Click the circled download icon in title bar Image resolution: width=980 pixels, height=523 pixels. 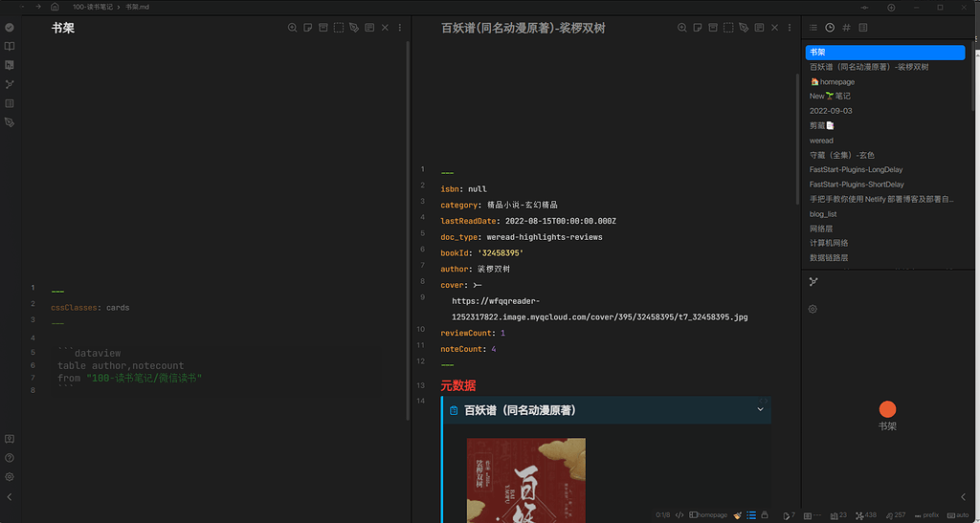coord(891,8)
